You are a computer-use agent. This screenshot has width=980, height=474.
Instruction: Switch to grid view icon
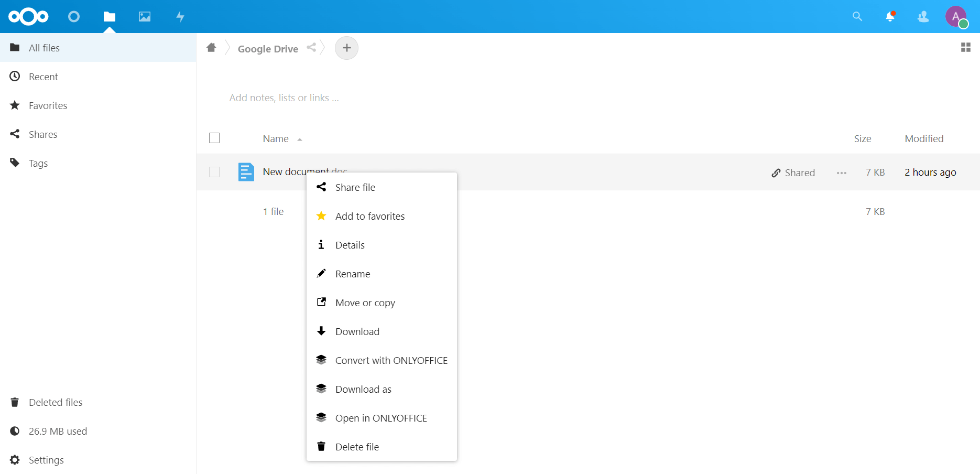[x=965, y=48]
